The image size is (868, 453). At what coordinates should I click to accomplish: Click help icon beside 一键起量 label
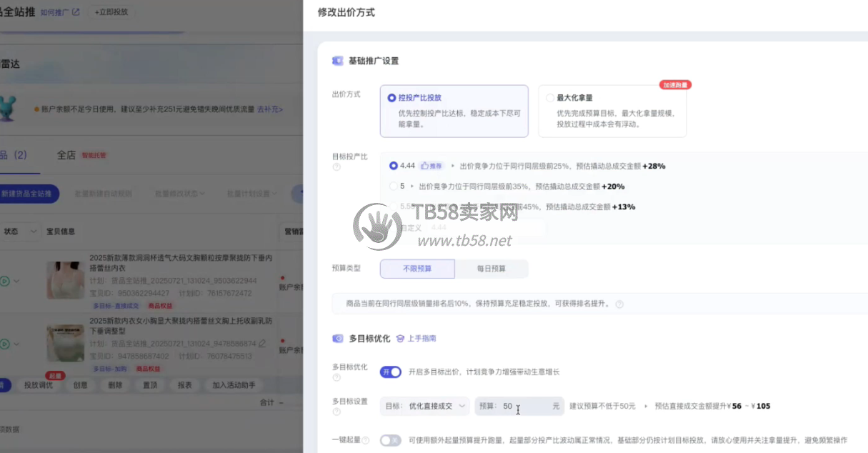[366, 441]
